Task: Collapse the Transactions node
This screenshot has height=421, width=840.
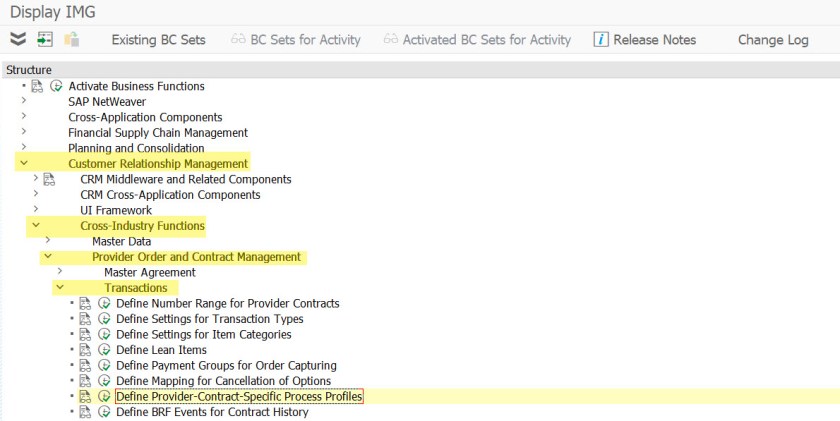Action: pyautogui.click(x=59, y=288)
